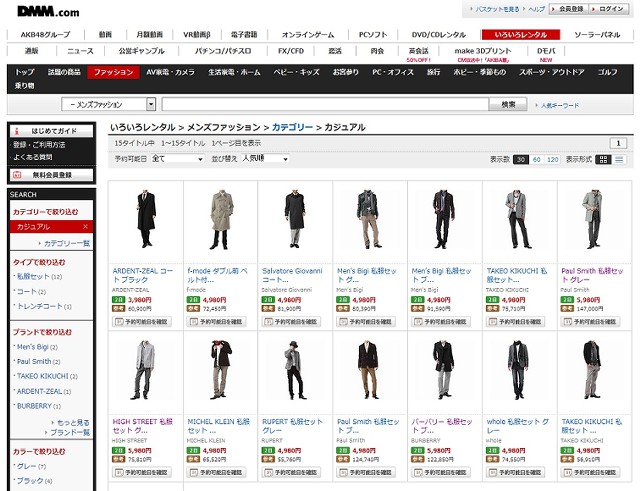Click the DMM.com logo
The width and height of the screenshot is (640, 491).
(x=48, y=11)
